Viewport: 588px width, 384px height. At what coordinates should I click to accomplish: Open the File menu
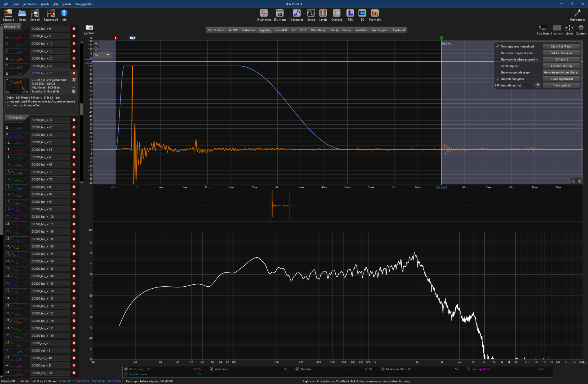click(x=6, y=4)
